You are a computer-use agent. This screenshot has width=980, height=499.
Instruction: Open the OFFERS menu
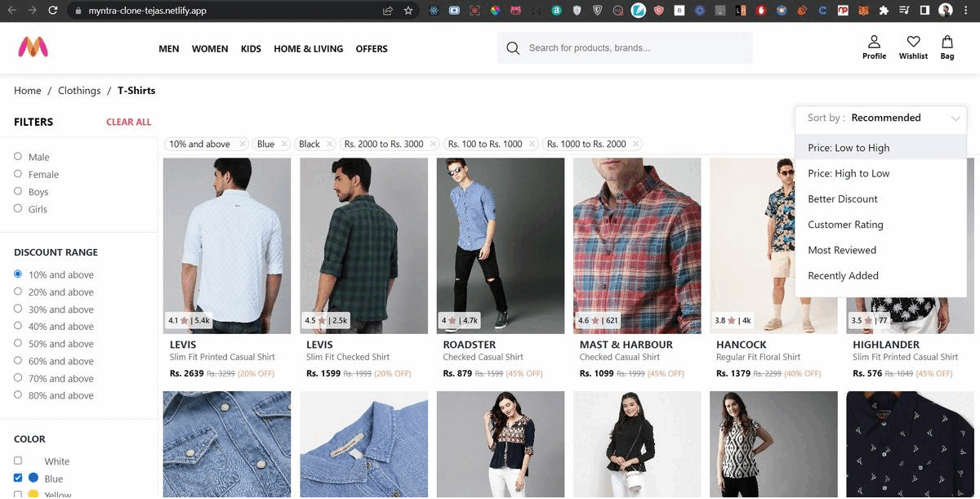[x=372, y=49]
